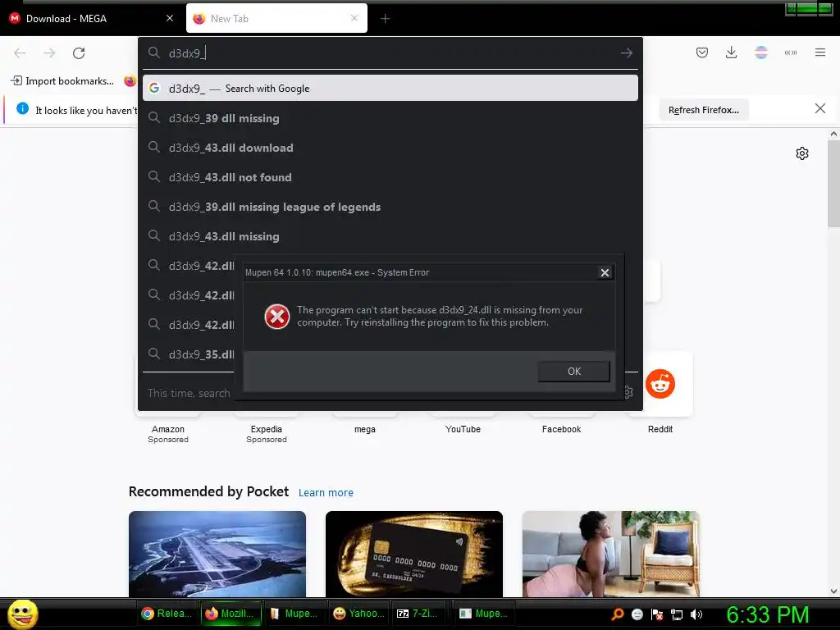Image resolution: width=840 pixels, height=630 pixels.
Task: Open the Firefox hamburger menu
Action: pos(820,52)
